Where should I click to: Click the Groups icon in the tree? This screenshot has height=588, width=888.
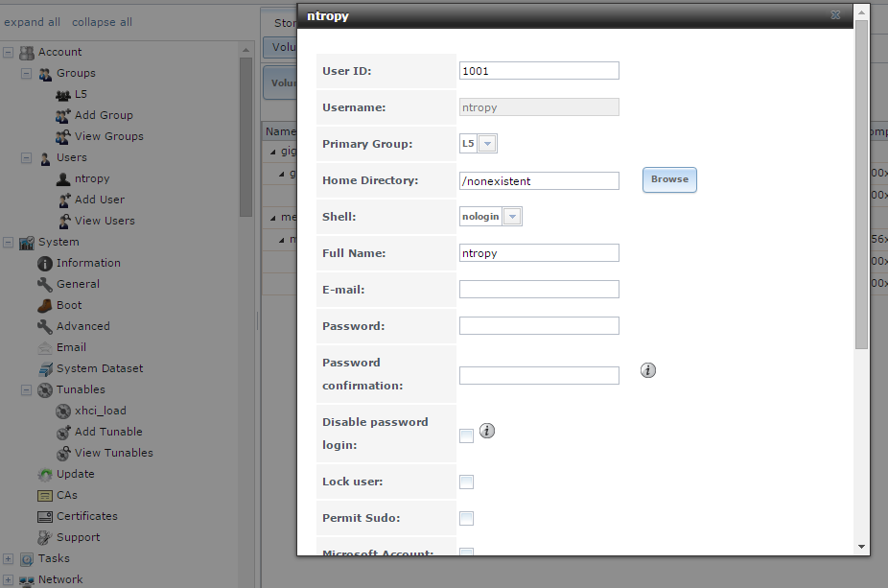(45, 74)
